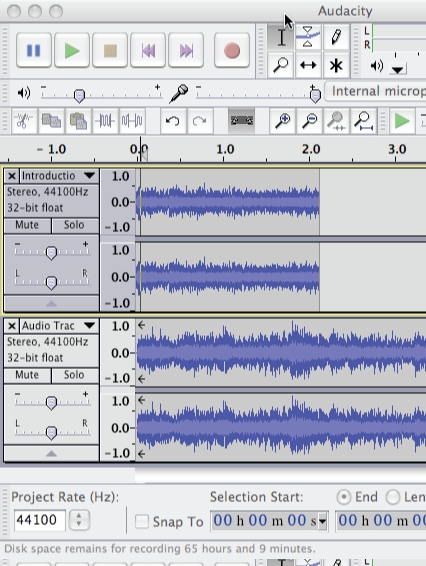Click the Undo arrow
This screenshot has height=566, width=426.
173,121
